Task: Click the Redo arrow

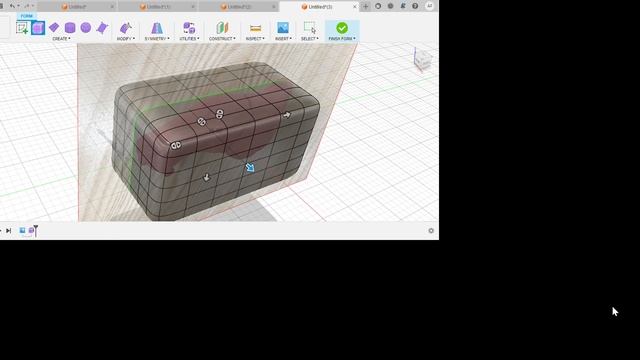Action: (x=27, y=6)
